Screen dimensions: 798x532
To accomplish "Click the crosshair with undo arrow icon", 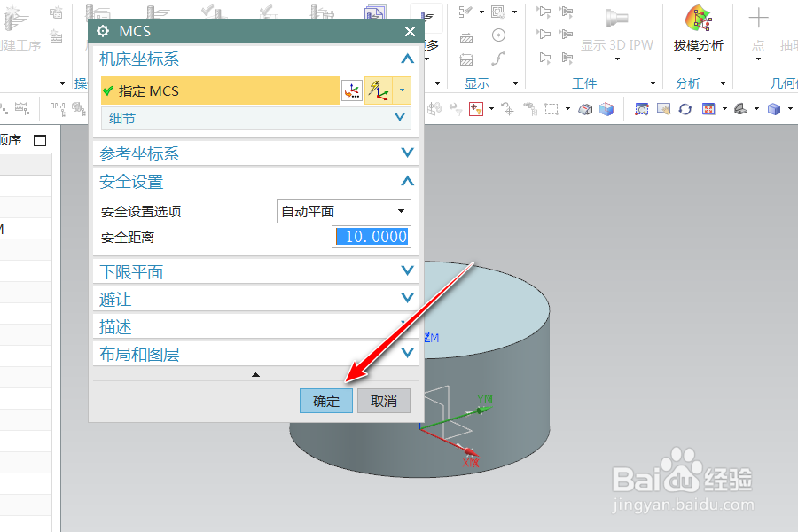I will [x=507, y=109].
